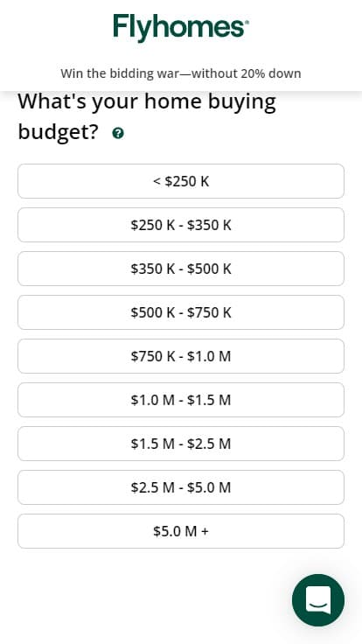Screen dimensions: 362x644
Task: Choose the $250 K - $350 K range
Action: pyautogui.click(x=181, y=225)
